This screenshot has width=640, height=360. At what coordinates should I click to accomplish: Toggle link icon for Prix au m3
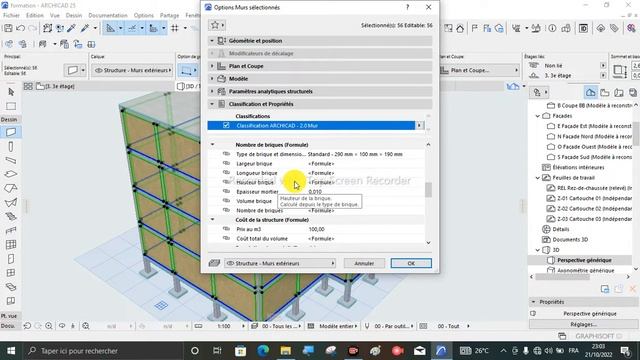(x=226, y=229)
